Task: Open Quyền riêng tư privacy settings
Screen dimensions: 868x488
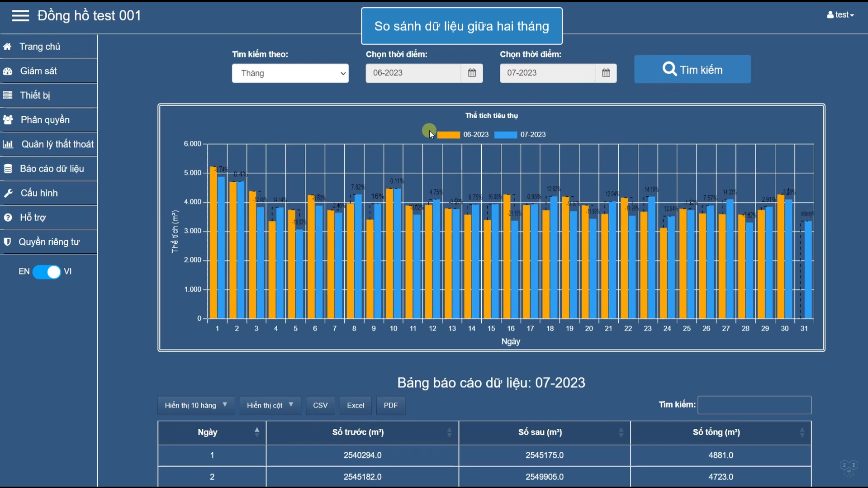Action: (x=48, y=242)
